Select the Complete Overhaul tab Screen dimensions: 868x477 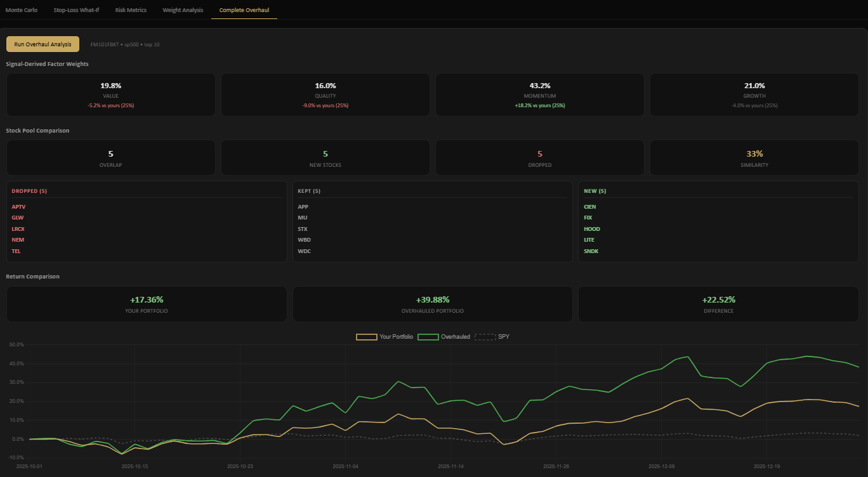(x=244, y=10)
